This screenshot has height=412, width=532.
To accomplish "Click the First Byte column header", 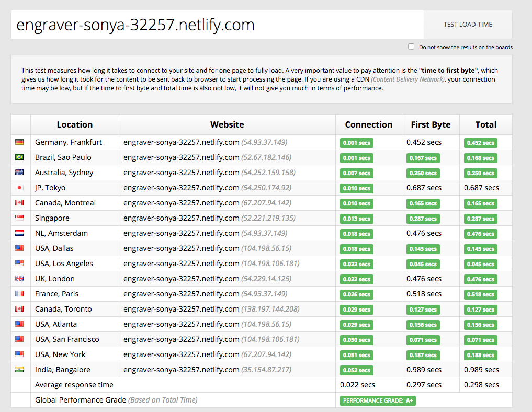I will click(x=431, y=124).
